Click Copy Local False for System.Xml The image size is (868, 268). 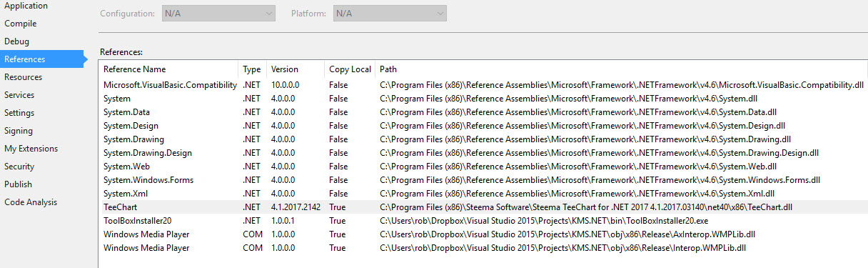pos(338,194)
